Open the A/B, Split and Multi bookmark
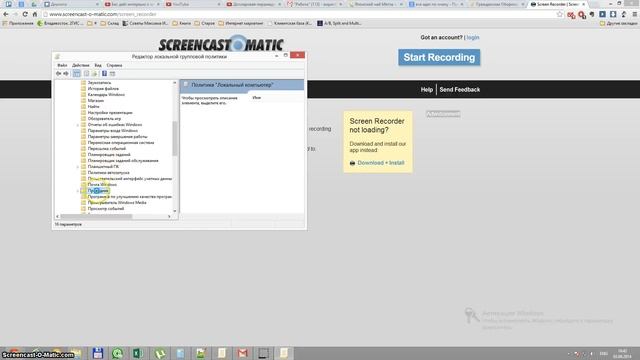The height and width of the screenshot is (360, 640). click(x=339, y=23)
